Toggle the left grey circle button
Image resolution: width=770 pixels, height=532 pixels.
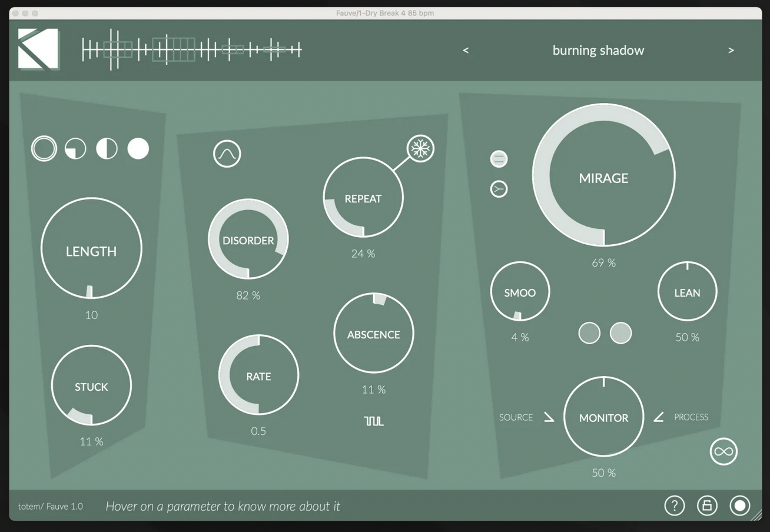point(589,333)
